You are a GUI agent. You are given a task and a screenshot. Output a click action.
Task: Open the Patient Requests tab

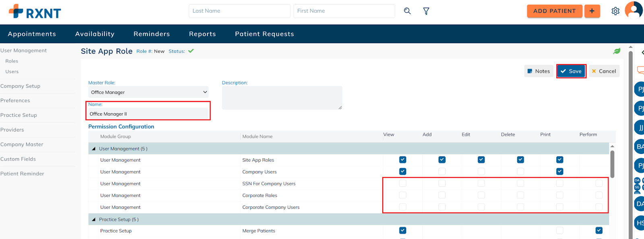pyautogui.click(x=264, y=34)
